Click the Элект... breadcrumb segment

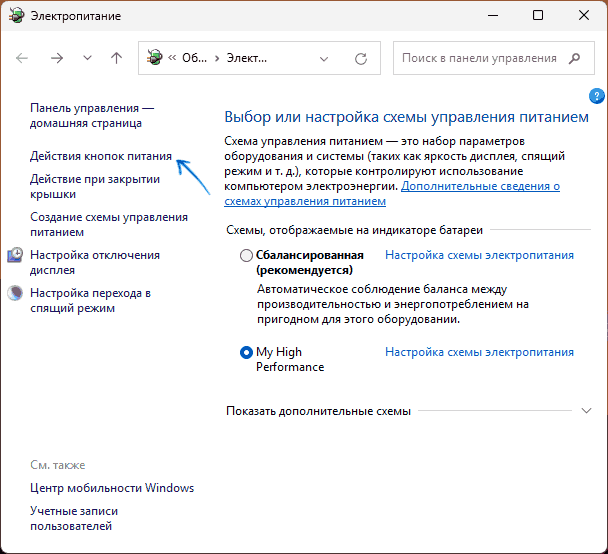tap(247, 58)
